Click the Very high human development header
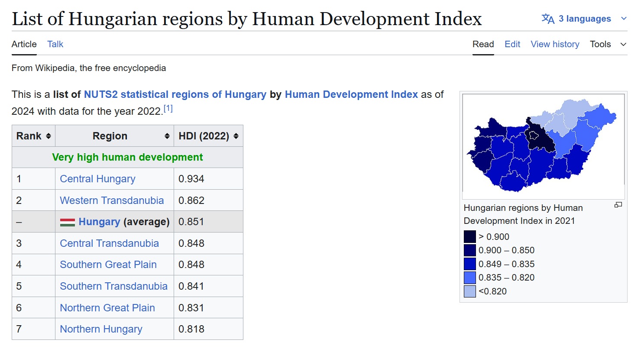Image resolution: width=644 pixels, height=349 pixels. [127, 157]
